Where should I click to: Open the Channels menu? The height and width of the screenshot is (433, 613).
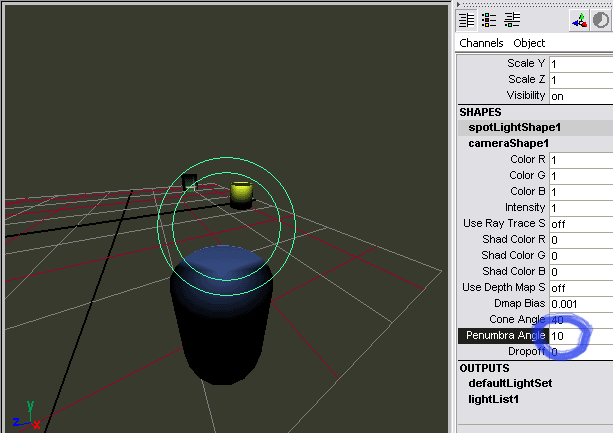(x=481, y=43)
